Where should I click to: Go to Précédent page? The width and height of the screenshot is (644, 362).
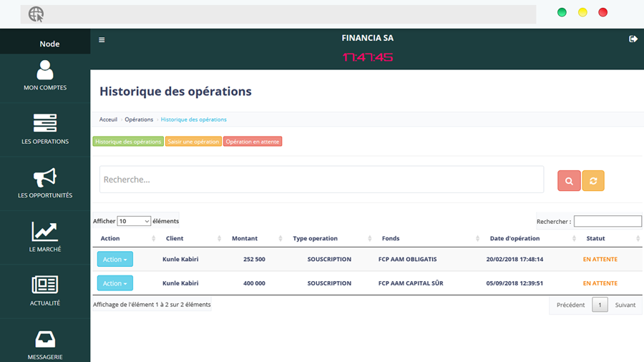point(570,305)
